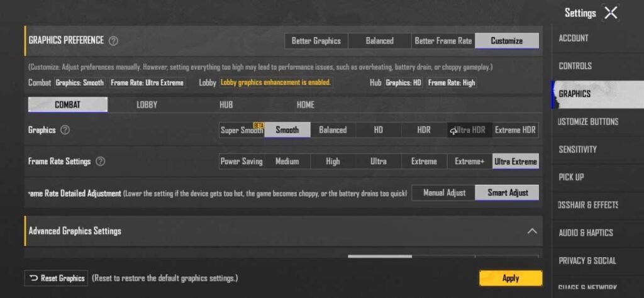644x298 pixels.
Task: Open the help icon next to Graphics
Action: (x=65, y=130)
